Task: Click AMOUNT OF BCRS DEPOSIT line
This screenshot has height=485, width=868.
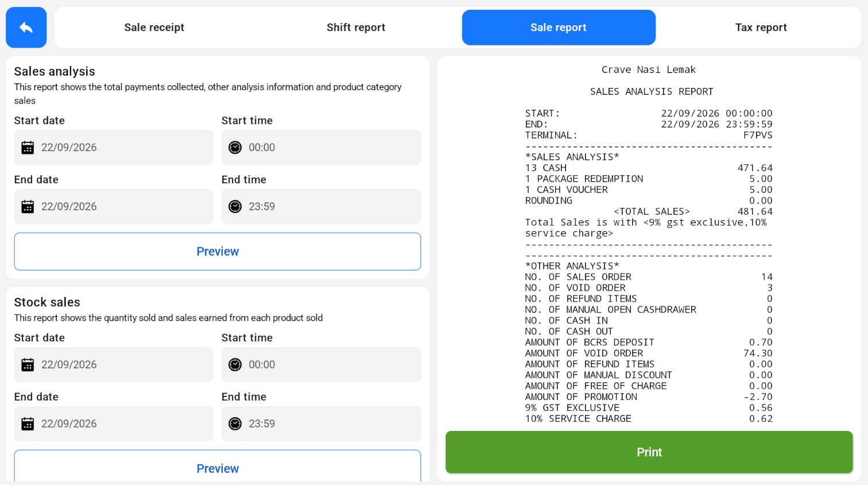Action: pyautogui.click(x=649, y=342)
